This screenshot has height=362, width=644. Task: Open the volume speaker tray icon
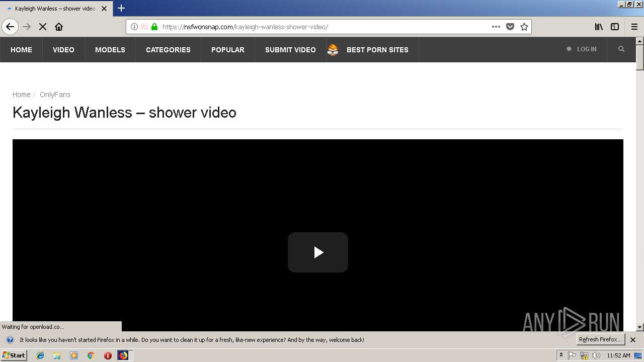[596, 355]
